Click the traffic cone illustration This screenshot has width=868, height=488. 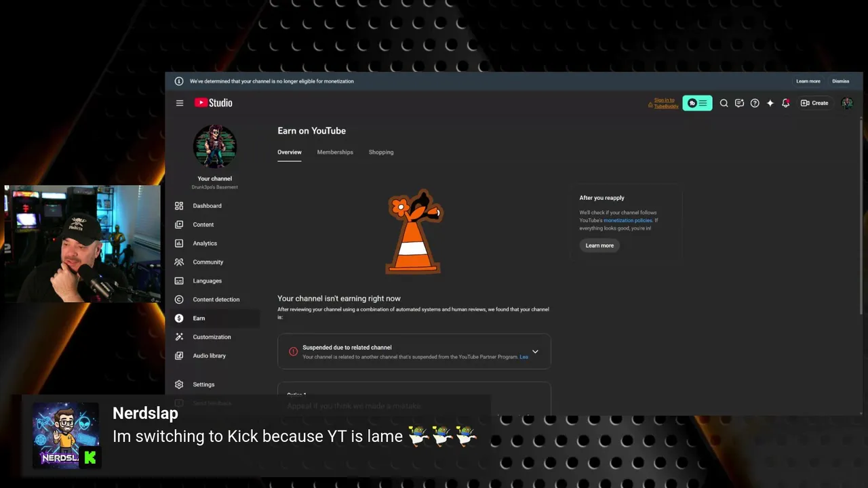coord(414,232)
